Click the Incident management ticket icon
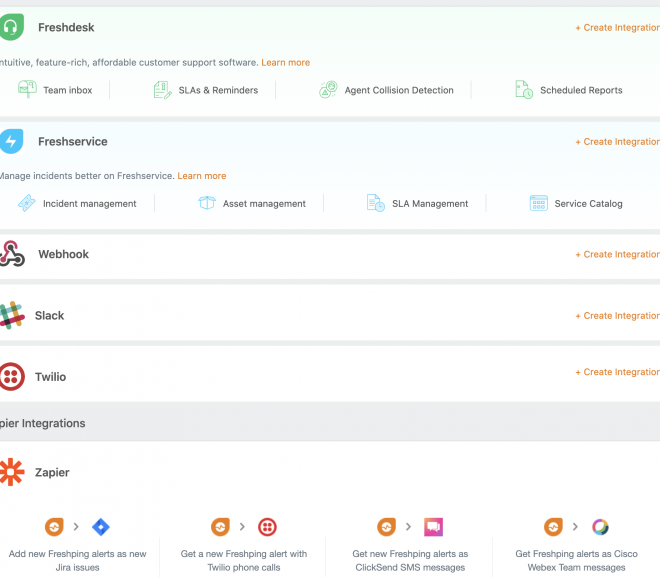 click(x=27, y=203)
